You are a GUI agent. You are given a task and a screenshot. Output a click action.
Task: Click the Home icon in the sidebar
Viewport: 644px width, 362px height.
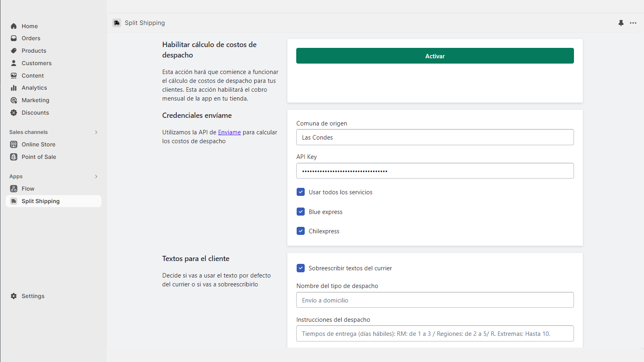pyautogui.click(x=14, y=26)
